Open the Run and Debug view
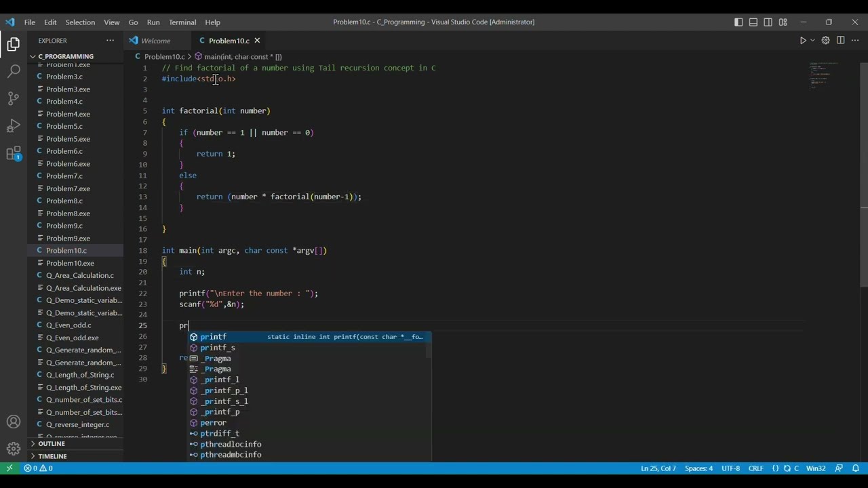The width and height of the screenshot is (868, 488). pos(14,125)
